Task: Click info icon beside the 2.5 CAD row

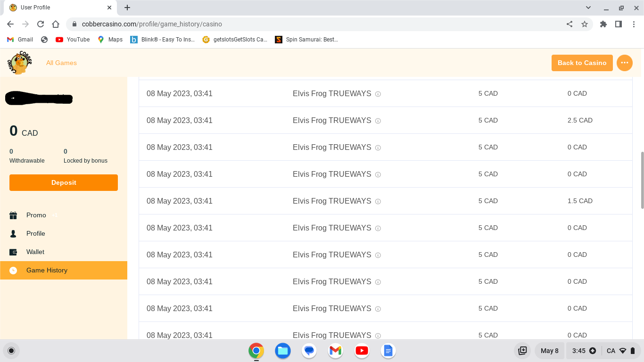Action: click(x=378, y=121)
